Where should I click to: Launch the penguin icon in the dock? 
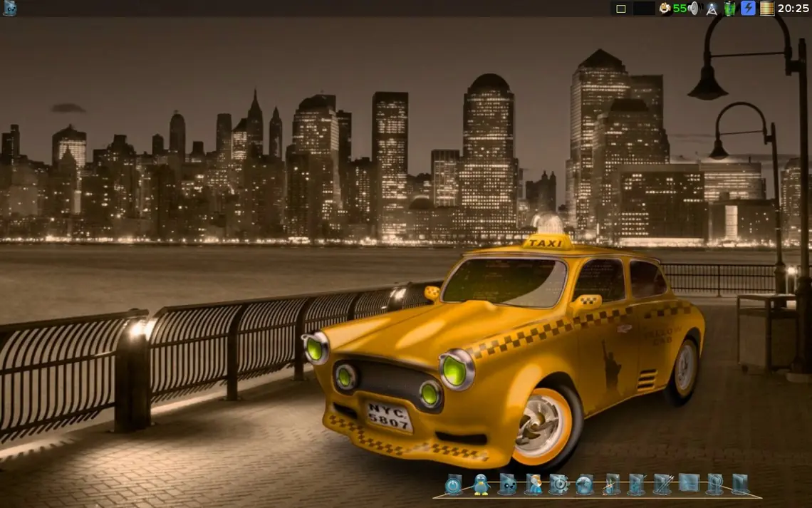481,484
